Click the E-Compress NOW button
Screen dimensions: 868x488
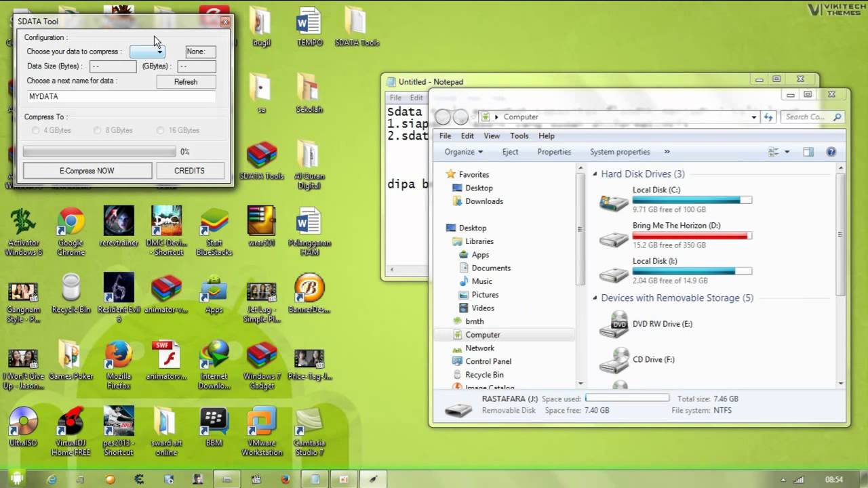(x=87, y=171)
